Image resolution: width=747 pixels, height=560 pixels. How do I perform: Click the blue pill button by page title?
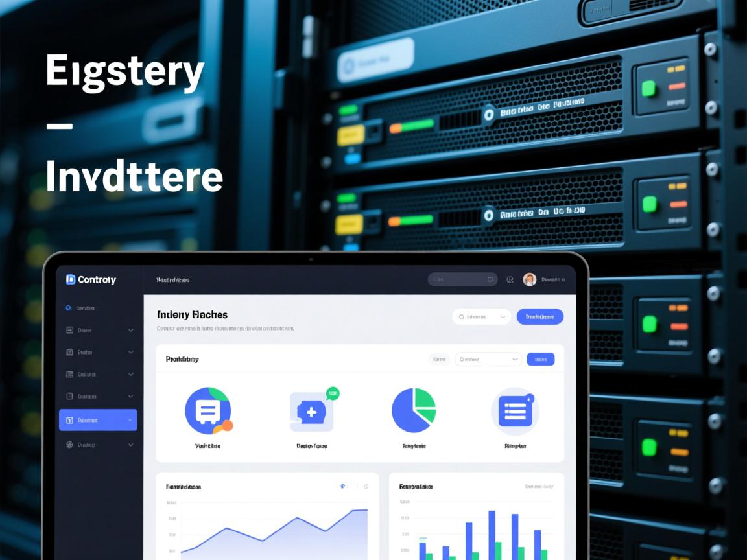click(539, 317)
